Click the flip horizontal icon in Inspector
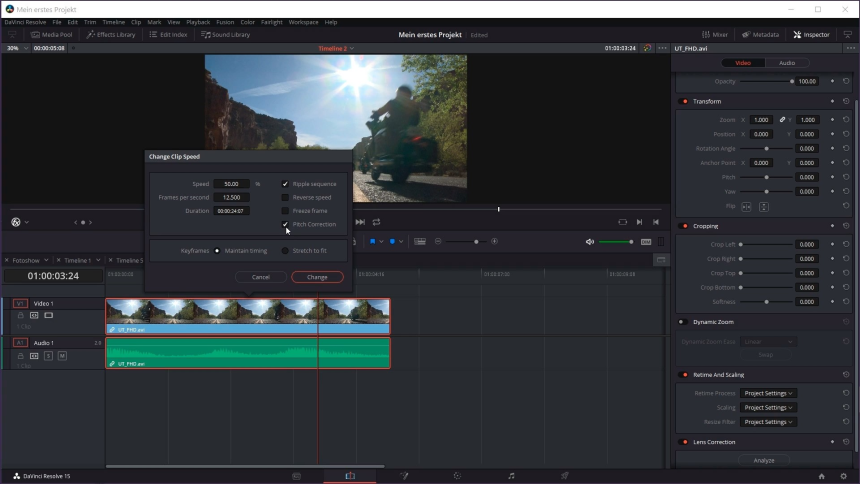 [x=746, y=207]
